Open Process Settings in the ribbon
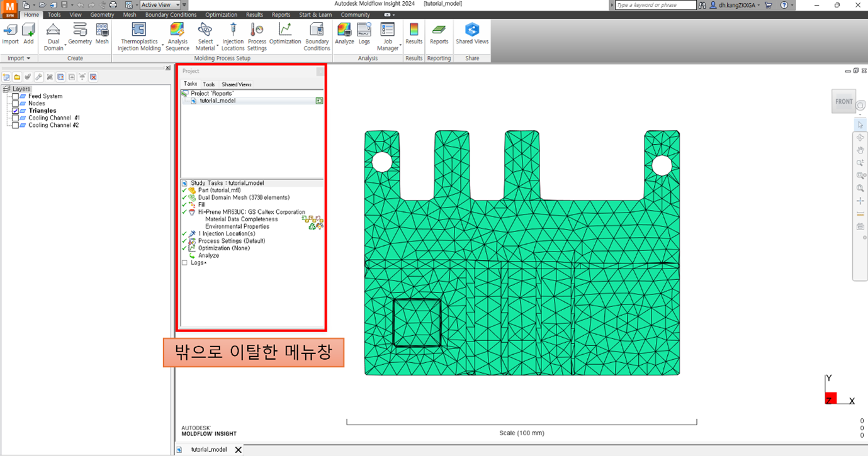This screenshot has width=868, height=456. (257, 37)
